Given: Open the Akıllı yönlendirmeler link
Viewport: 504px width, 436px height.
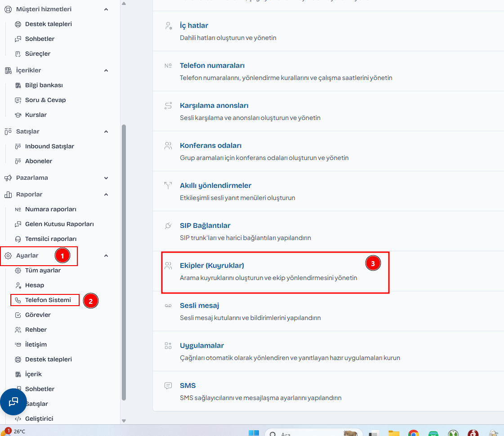Looking at the screenshot, I should (215, 185).
